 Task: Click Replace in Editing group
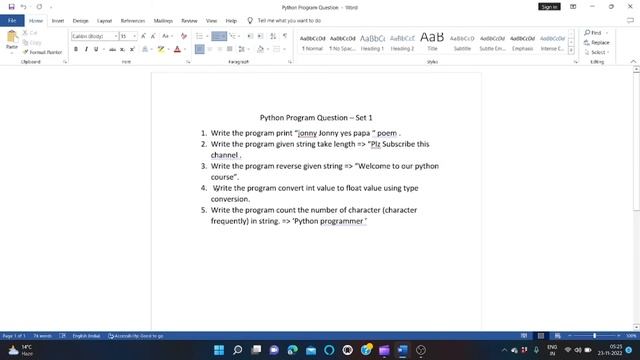click(x=596, y=42)
